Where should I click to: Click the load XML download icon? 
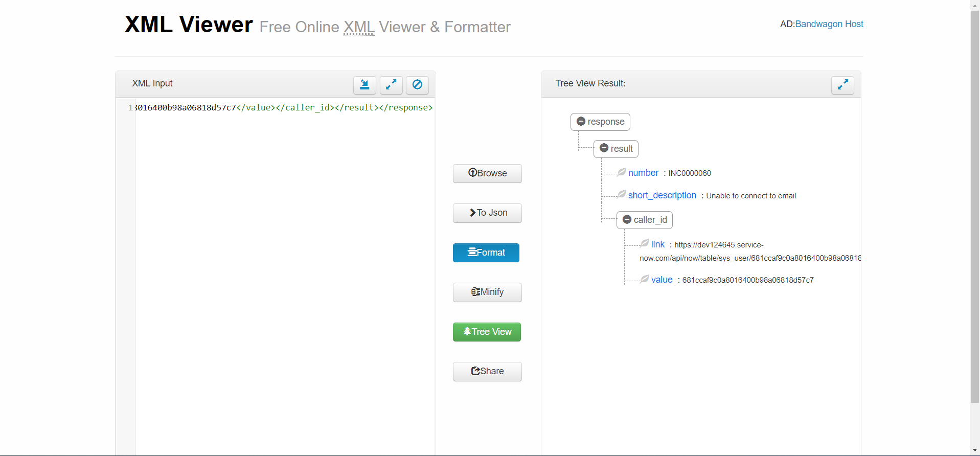pyautogui.click(x=364, y=85)
